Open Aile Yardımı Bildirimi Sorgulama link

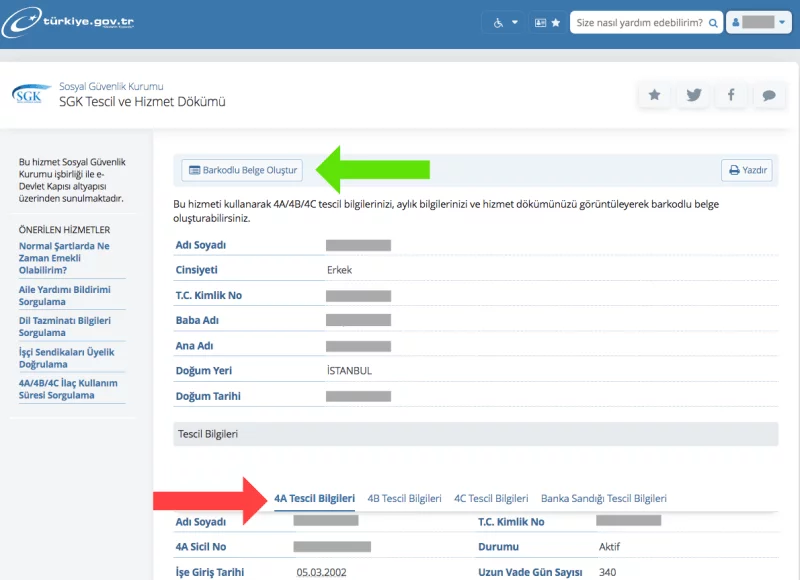[x=65, y=296]
